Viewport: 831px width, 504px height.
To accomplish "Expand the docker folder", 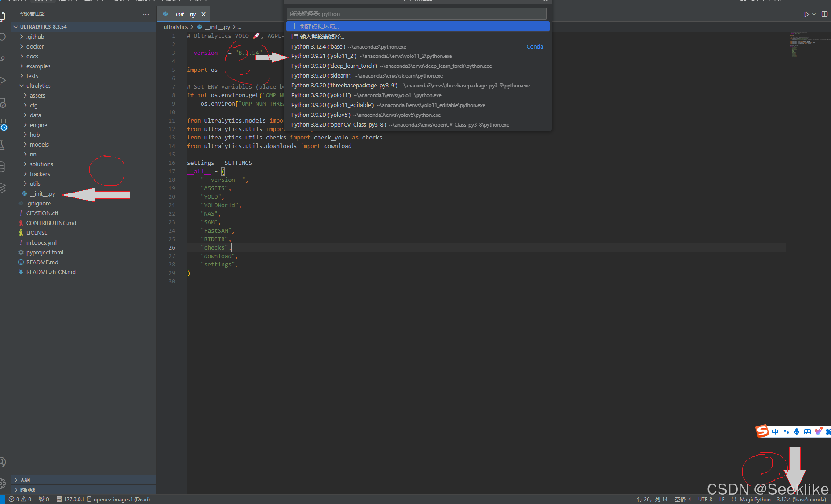I will coord(84,46).
